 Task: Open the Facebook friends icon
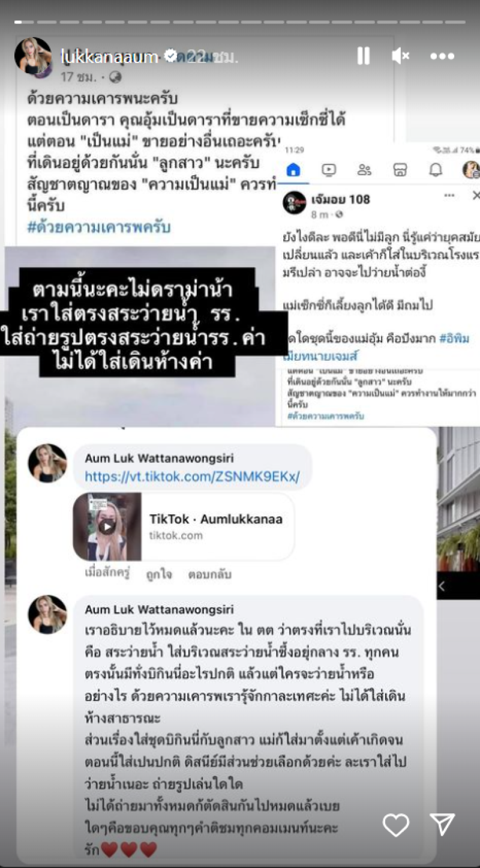click(364, 170)
